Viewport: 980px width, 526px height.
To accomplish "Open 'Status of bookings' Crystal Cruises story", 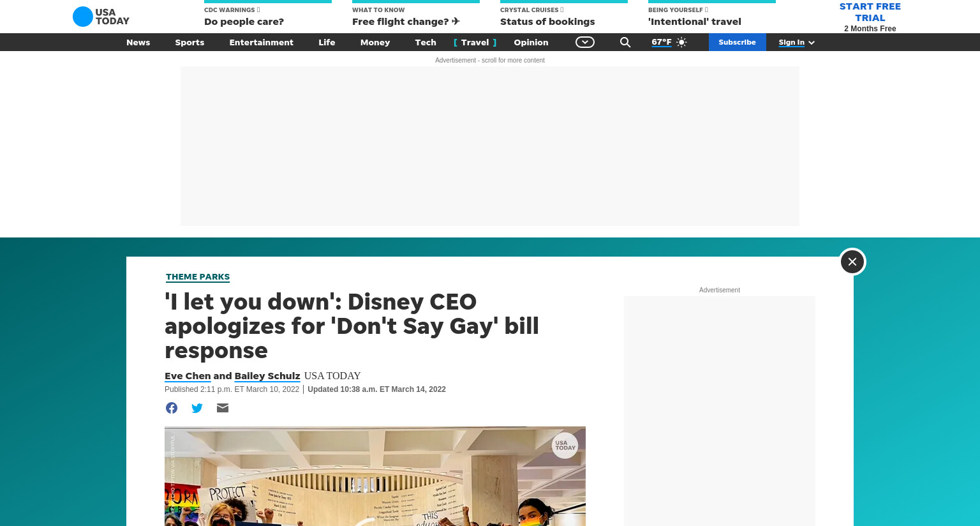I will 564,16.
